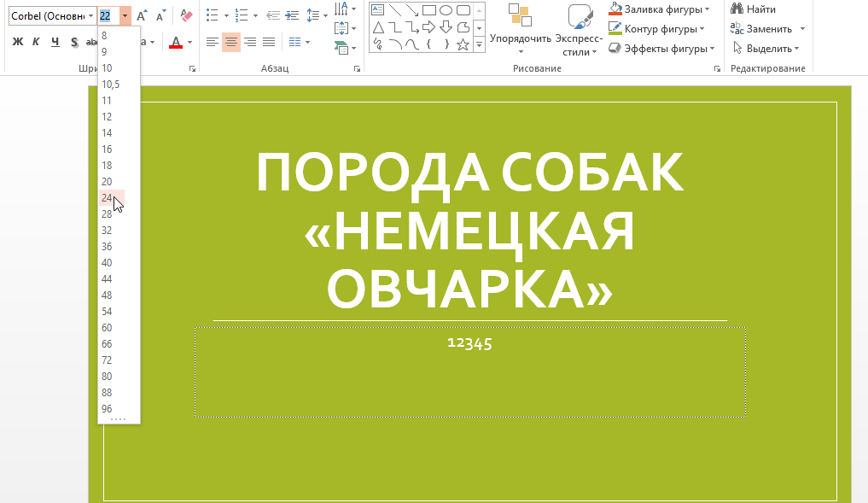Select size 24 in the font size list
The height and width of the screenshot is (503, 868).
pos(106,197)
